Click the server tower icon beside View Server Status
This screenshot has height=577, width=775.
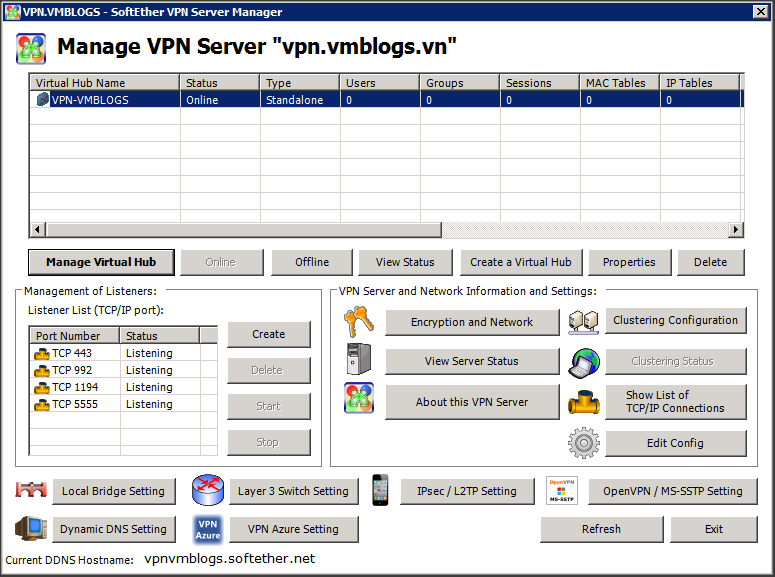pyautogui.click(x=358, y=360)
